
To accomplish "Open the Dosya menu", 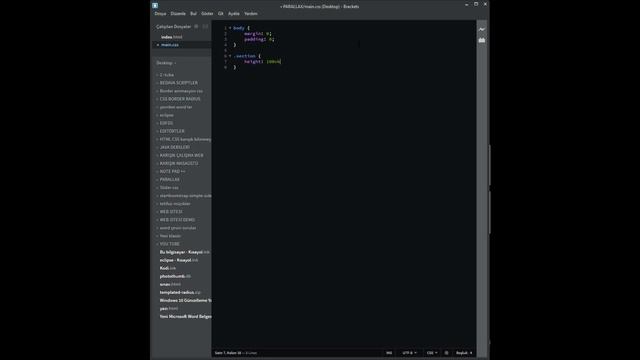I will click(x=160, y=13).
